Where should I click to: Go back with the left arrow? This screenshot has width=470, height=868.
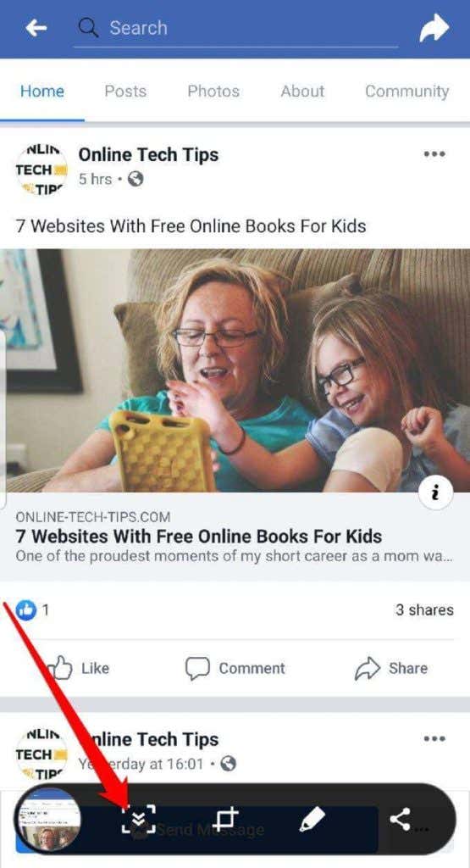(36, 28)
